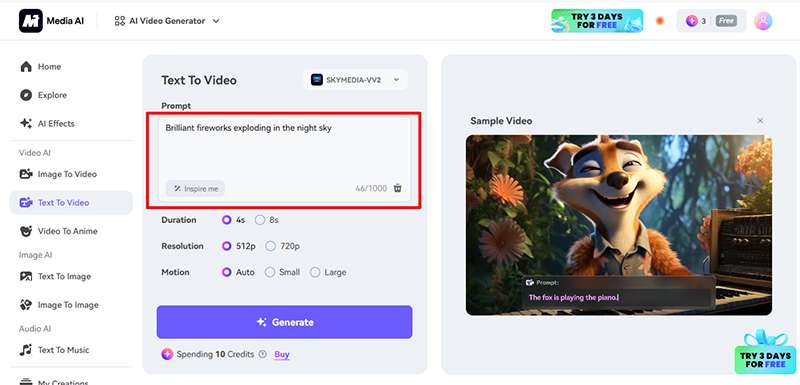This screenshot has height=385, width=800.
Task: Click the purple credits coin icon near Spending
Action: point(167,354)
